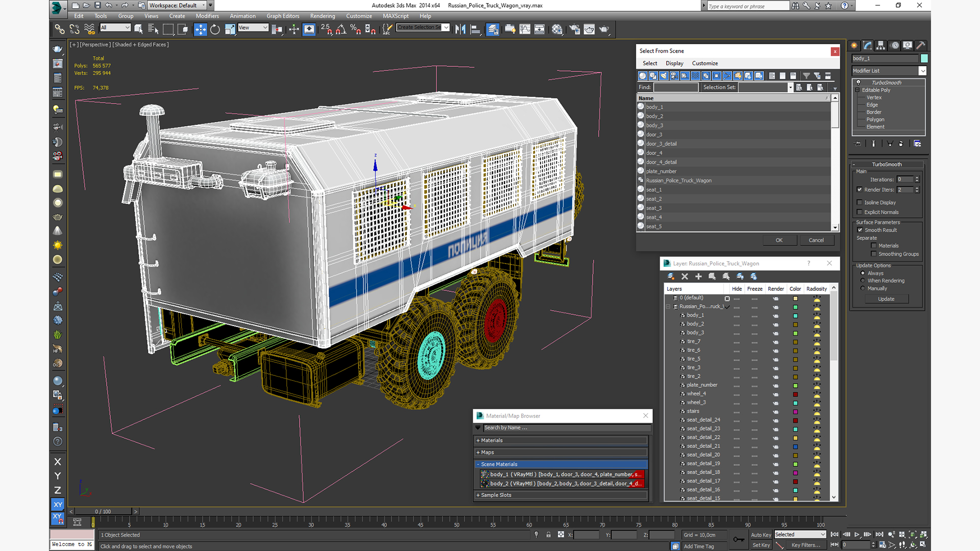The image size is (980, 551).
Task: Toggle Display Cameras filter in Select From Scene
Action: [674, 76]
